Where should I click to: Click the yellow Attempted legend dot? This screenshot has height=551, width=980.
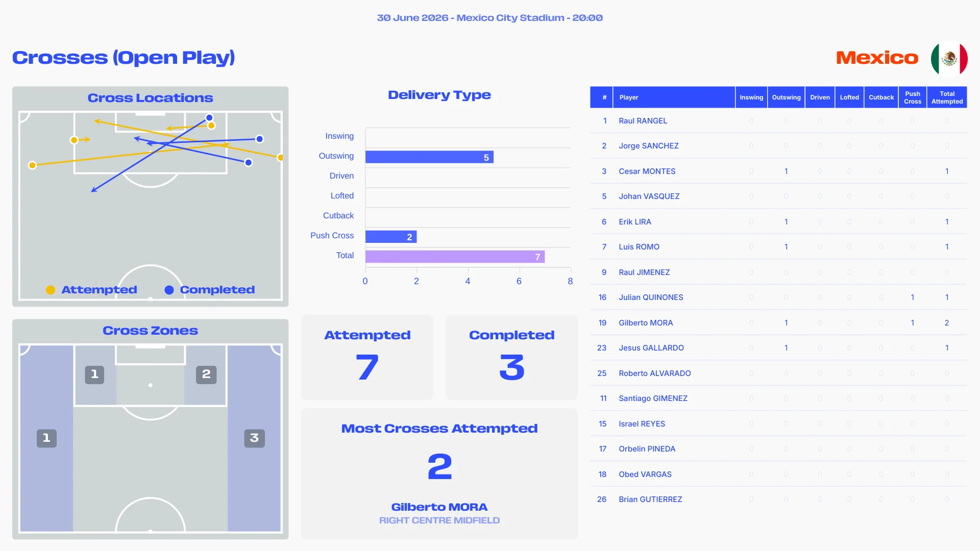51,290
